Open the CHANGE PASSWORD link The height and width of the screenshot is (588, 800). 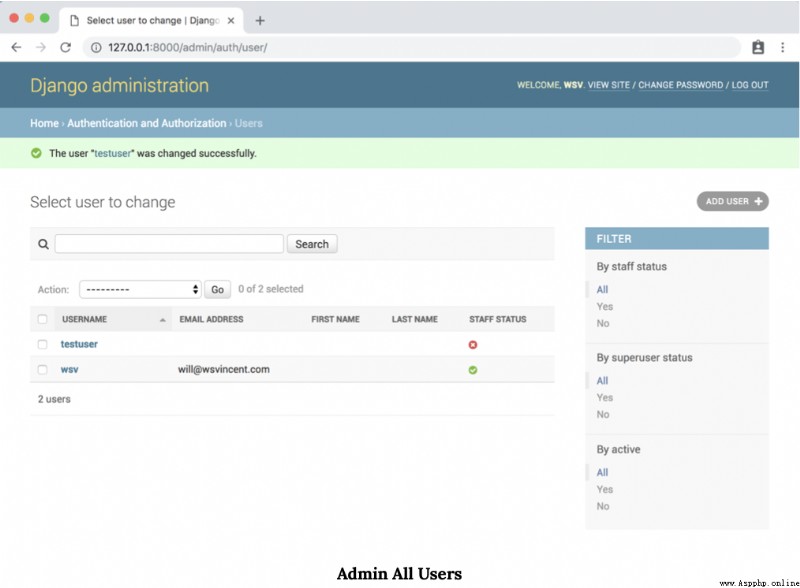pos(681,85)
